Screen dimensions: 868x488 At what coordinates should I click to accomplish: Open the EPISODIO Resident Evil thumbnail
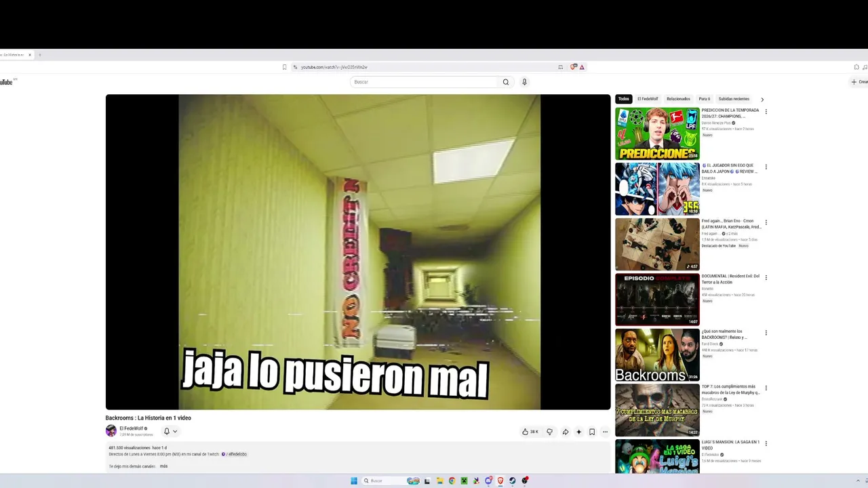point(657,300)
